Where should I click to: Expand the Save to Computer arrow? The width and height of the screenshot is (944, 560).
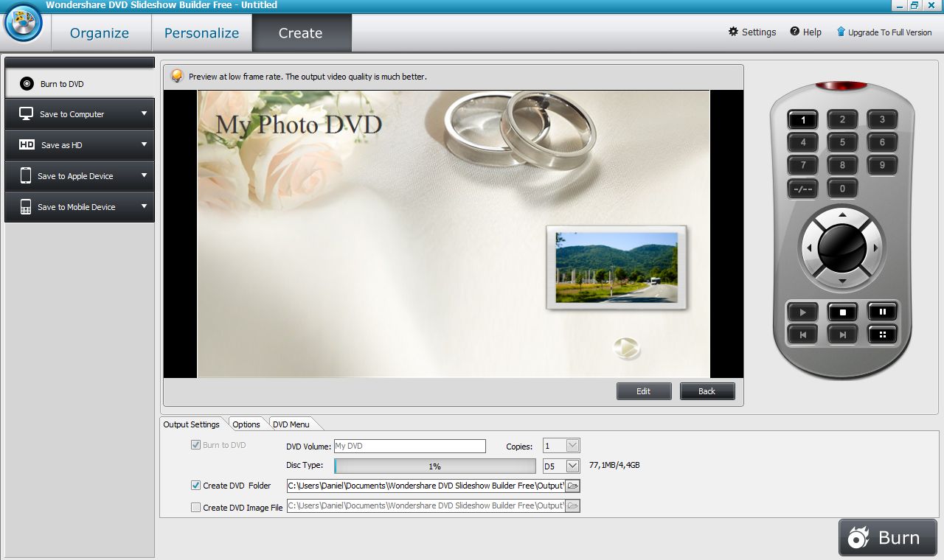pos(144,114)
